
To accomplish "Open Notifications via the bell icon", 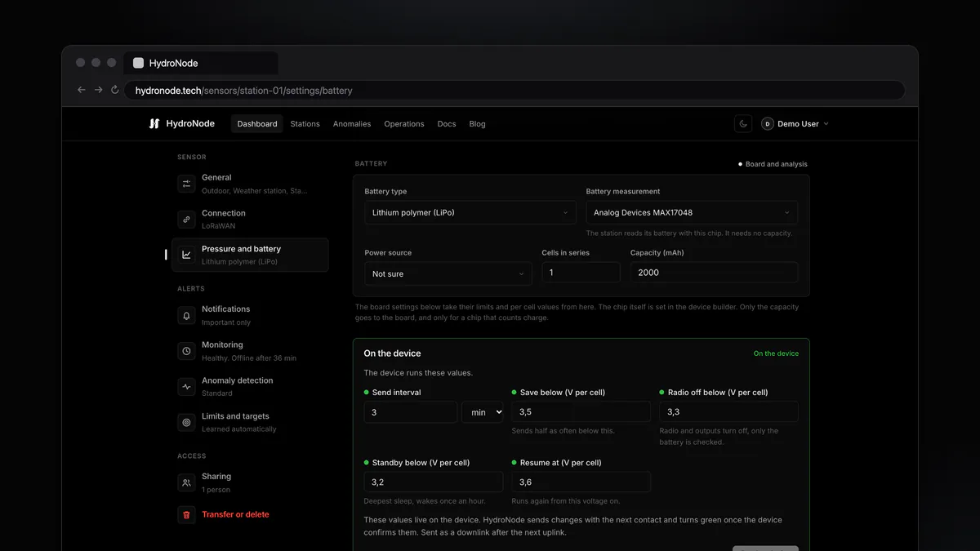I will (186, 315).
